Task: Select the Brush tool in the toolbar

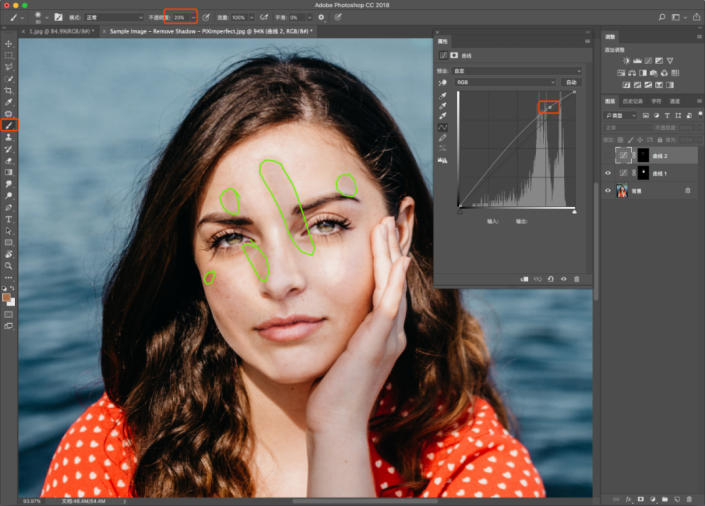Action: [x=9, y=125]
